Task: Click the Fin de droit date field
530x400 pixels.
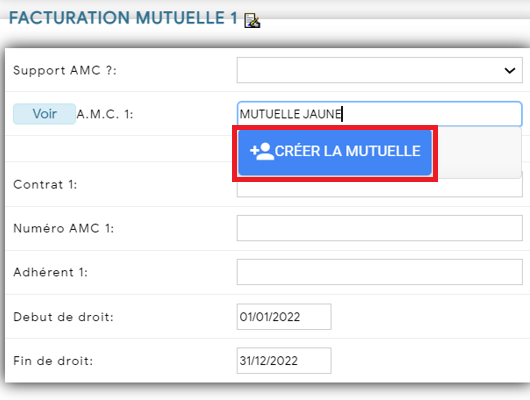Action: point(284,360)
